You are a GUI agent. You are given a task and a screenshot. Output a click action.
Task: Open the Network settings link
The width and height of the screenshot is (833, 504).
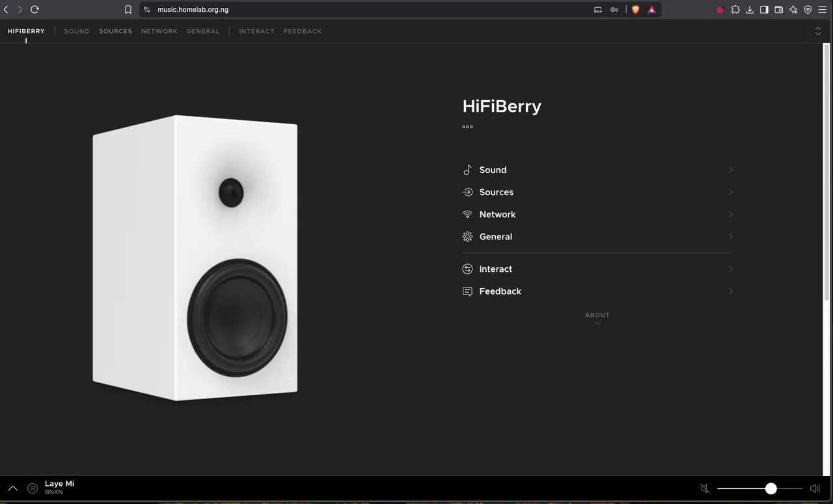click(x=497, y=214)
